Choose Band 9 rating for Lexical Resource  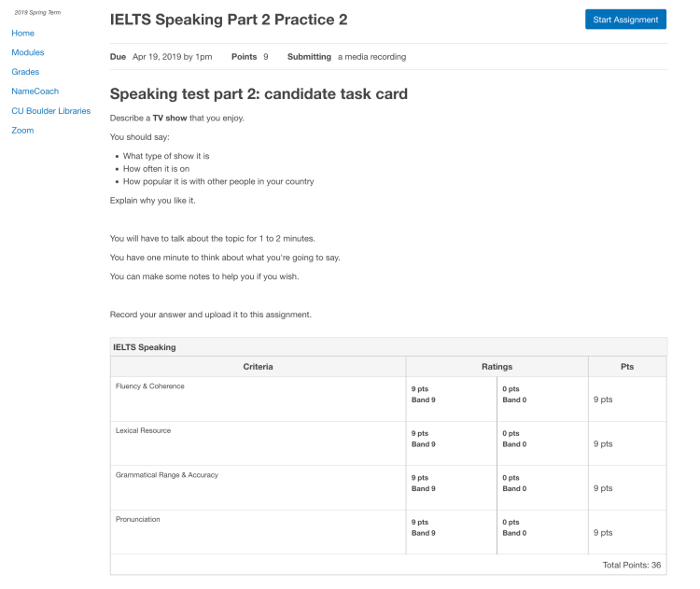(x=451, y=443)
